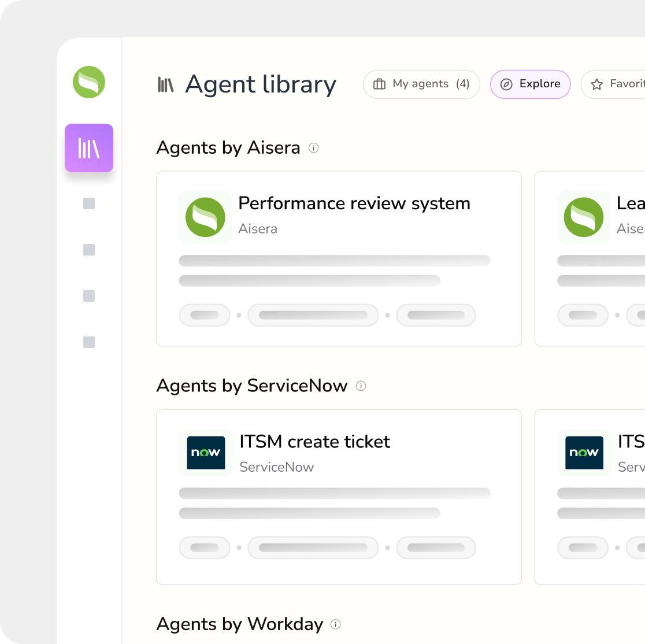
Task: Click the info icon beside Agents by Workday
Action: click(336, 624)
